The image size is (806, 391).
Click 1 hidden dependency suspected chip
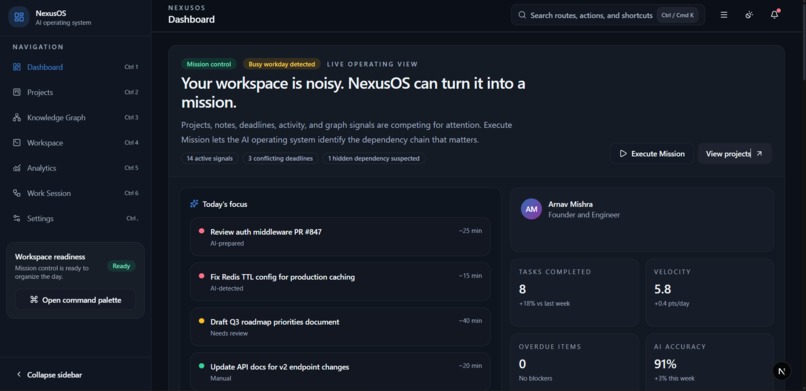pyautogui.click(x=374, y=158)
